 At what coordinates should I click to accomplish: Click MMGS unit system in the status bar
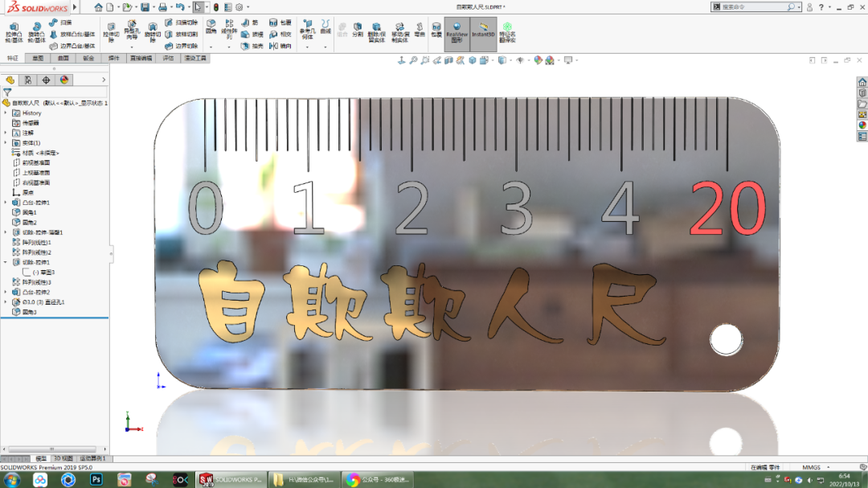812,466
